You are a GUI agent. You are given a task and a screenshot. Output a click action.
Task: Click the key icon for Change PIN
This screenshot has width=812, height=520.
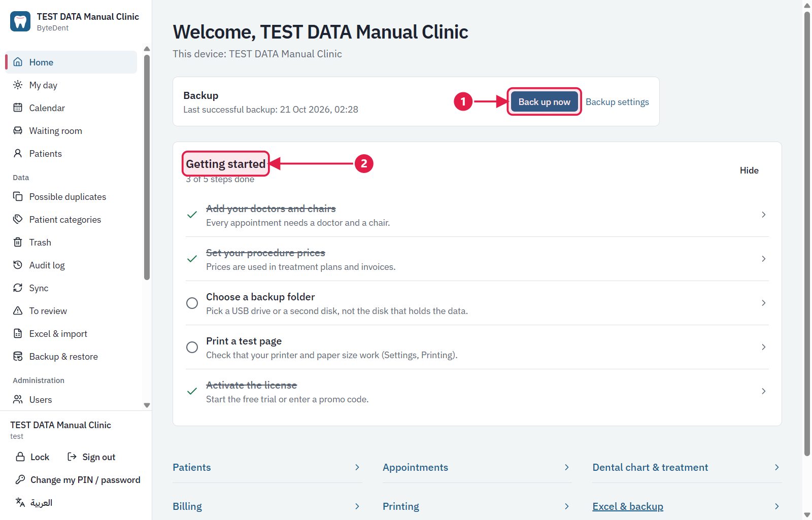coord(20,479)
